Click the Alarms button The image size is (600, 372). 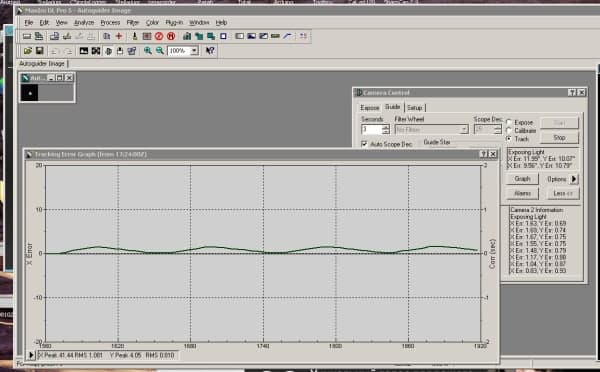coord(522,193)
